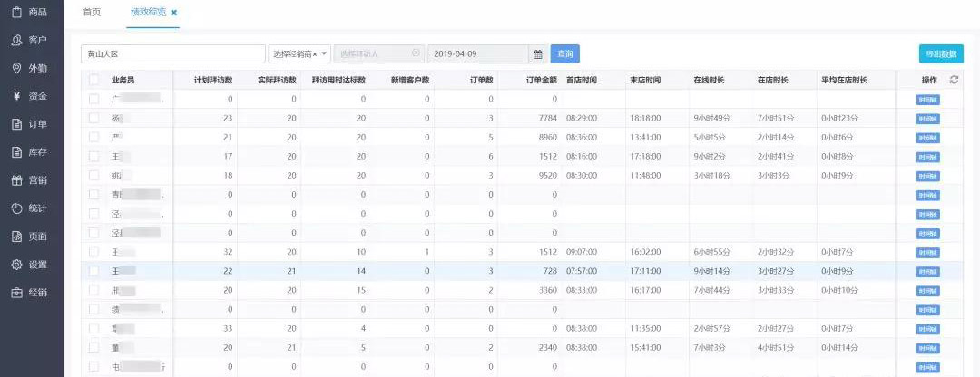Select the 绩效综览 tab
Screen dimensions: 980x377
click(x=148, y=13)
